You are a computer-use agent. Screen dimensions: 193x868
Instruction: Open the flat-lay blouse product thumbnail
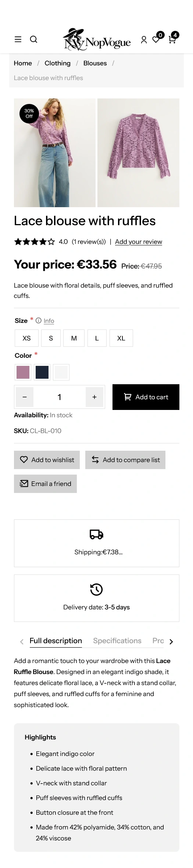click(x=138, y=153)
